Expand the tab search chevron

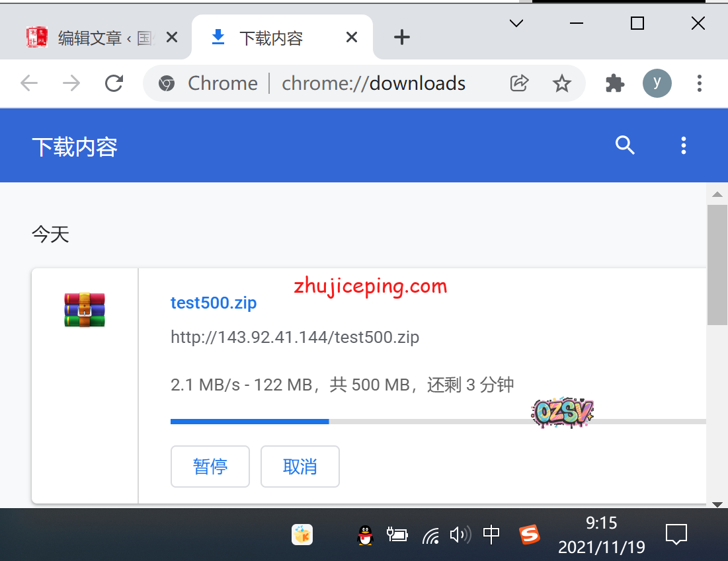pyautogui.click(x=516, y=24)
